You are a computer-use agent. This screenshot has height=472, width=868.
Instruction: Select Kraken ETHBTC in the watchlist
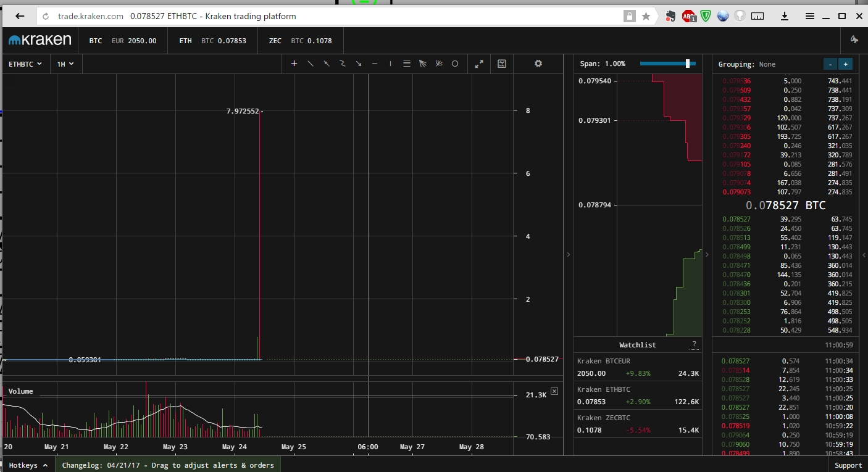(638, 395)
